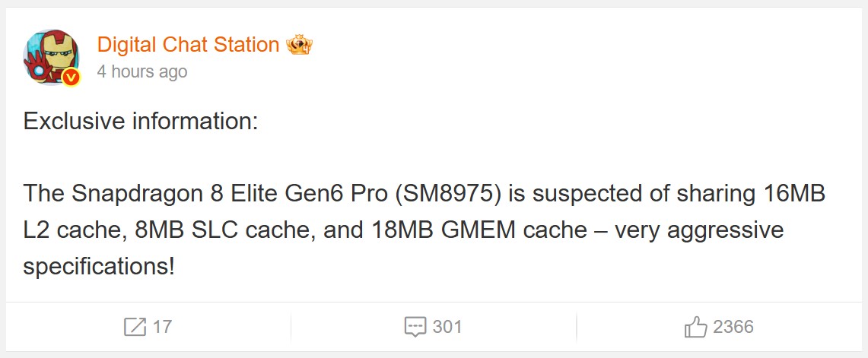The height and width of the screenshot is (358, 868).
Task: Like the post with the thumbs-up icon
Action: click(695, 328)
